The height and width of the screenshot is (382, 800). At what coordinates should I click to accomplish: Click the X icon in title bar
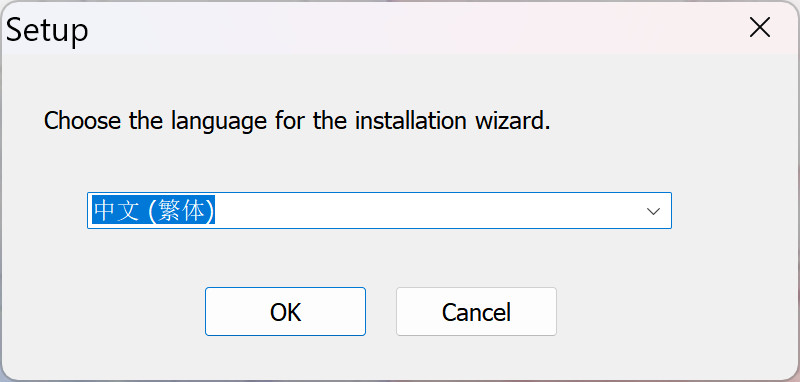(759, 28)
